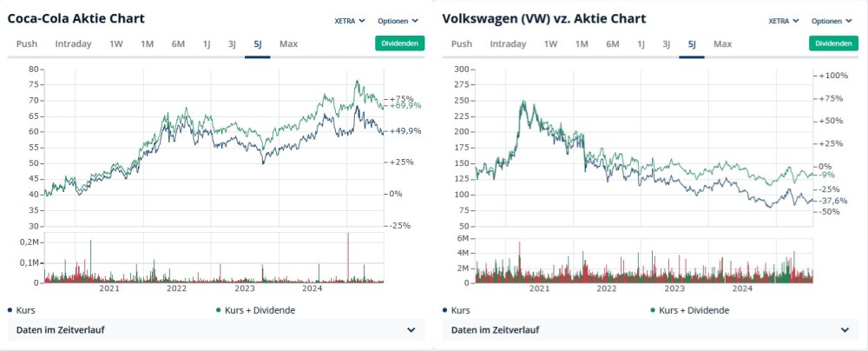Toggle Kurs + Dividende series for Volkswagen
Image resolution: width=868 pixels, height=351 pixels.
[693, 309]
